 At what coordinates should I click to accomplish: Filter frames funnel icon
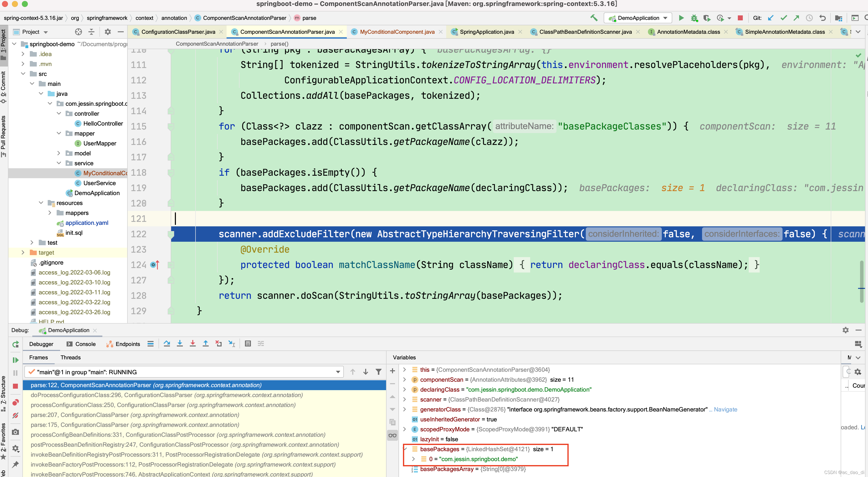(378, 372)
